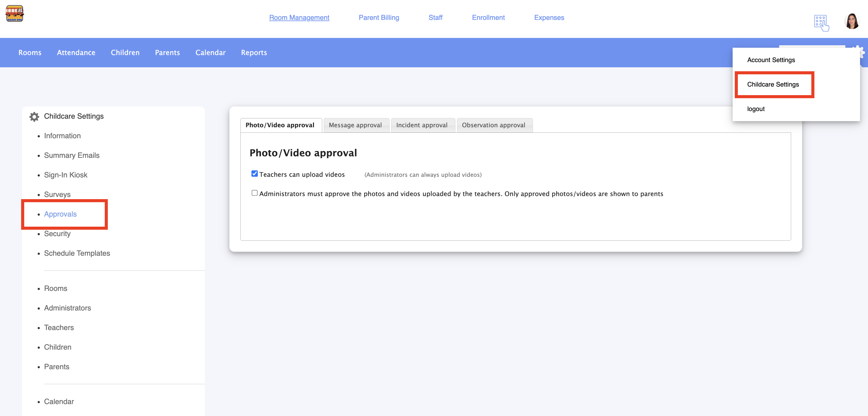Click Schedule Templates in sidebar list
This screenshot has height=416, width=868.
[x=77, y=253]
